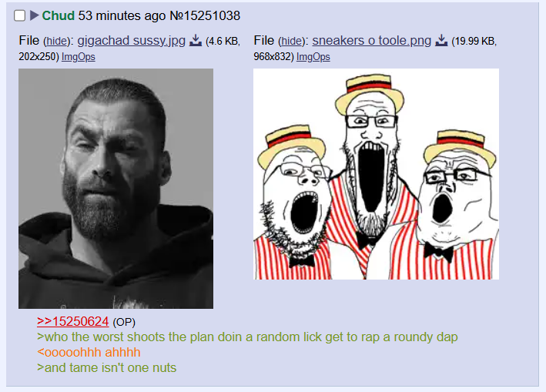The height and width of the screenshot is (392, 546).
Task: Click the greentext line ending 'roundy dap'
Action: click(x=247, y=337)
